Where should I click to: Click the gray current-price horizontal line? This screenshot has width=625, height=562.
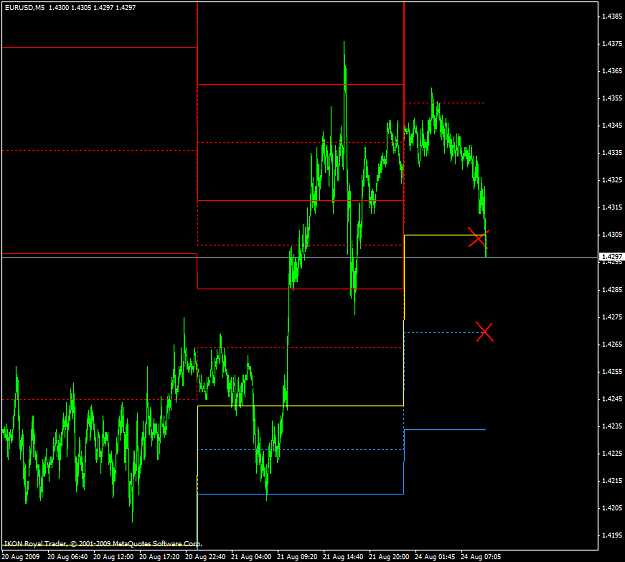point(300,257)
